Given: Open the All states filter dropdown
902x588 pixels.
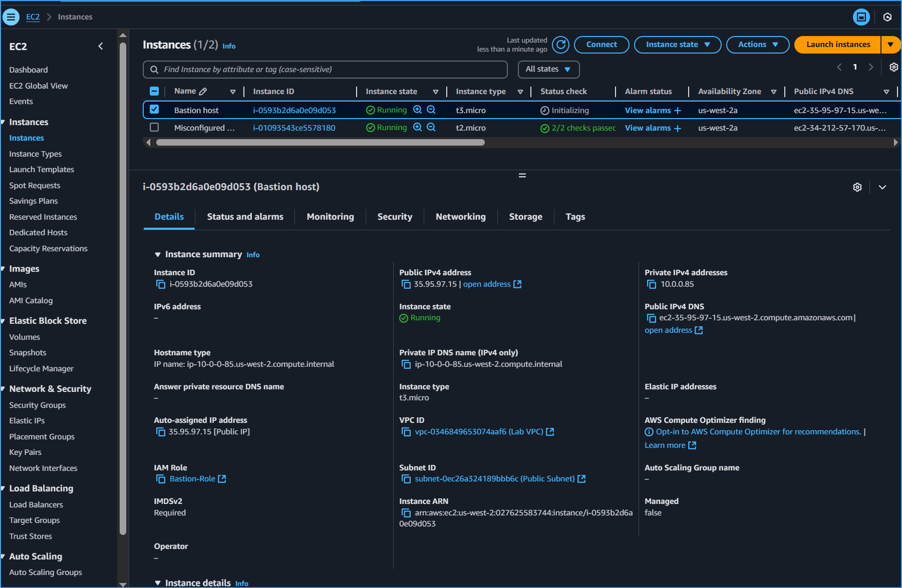Looking at the screenshot, I should (548, 69).
